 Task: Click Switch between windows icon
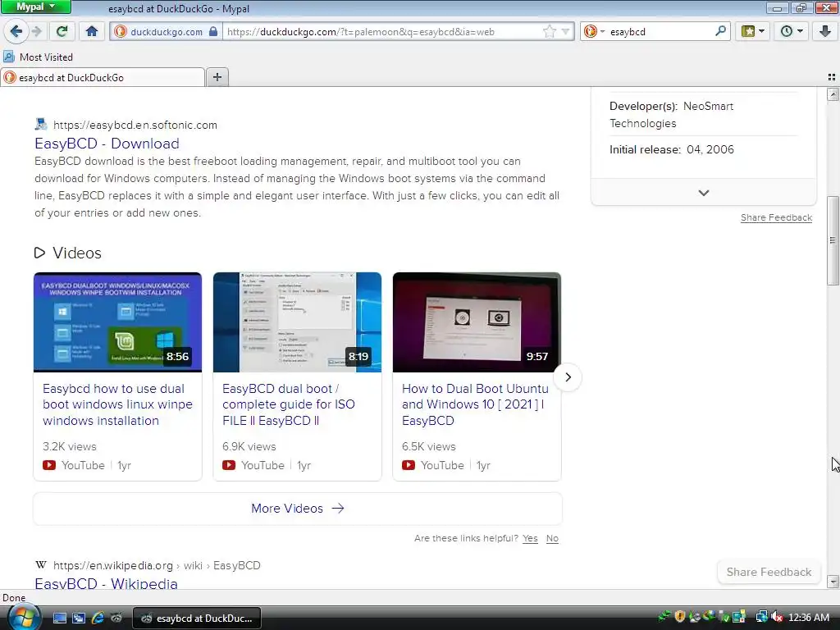[x=79, y=618]
